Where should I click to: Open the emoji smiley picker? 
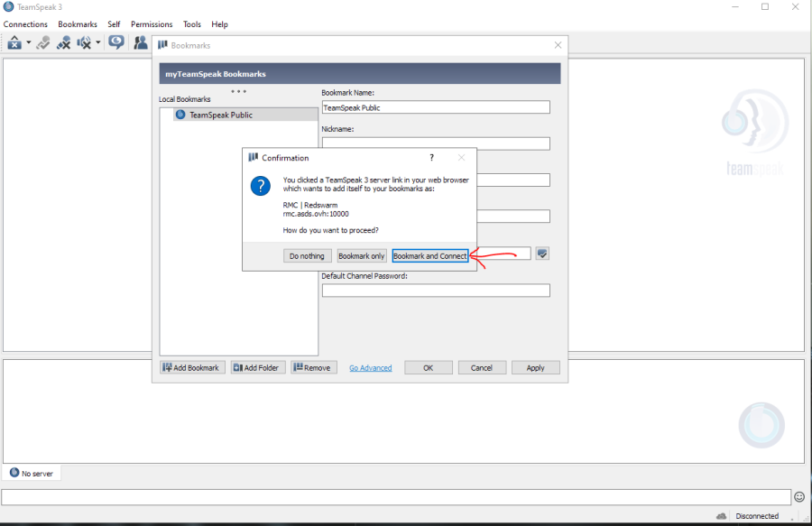click(799, 497)
